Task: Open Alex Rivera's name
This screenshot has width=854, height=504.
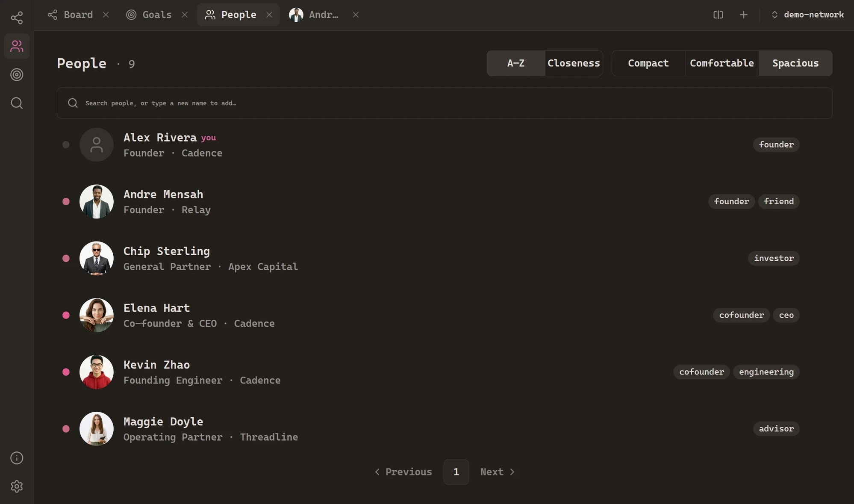Action: (x=160, y=138)
